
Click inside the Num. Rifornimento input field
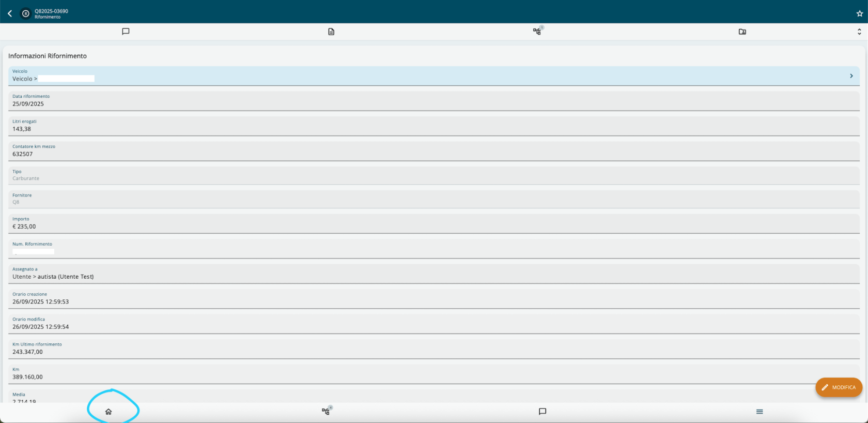point(33,252)
